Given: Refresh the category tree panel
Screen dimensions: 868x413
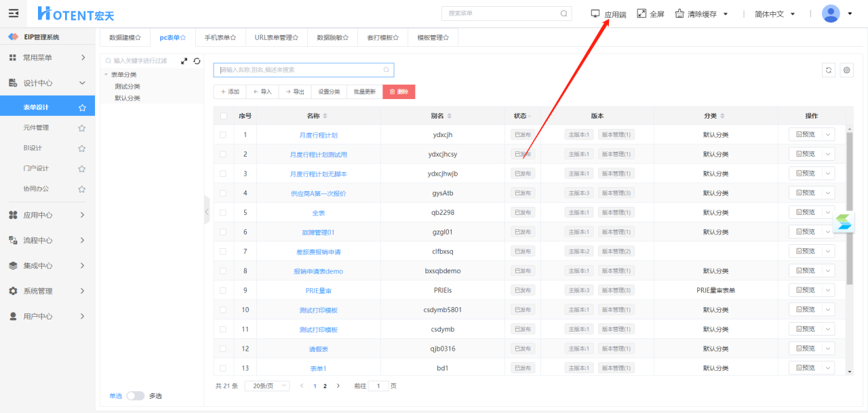Looking at the screenshot, I should [x=197, y=61].
